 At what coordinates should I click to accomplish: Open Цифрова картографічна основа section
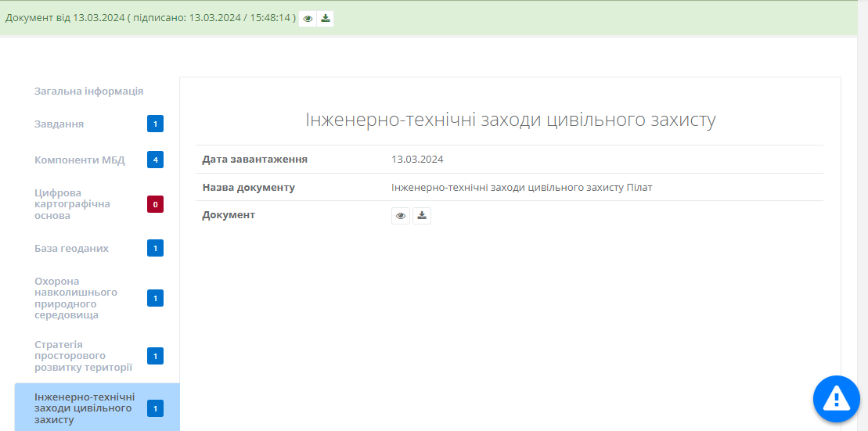tap(72, 204)
